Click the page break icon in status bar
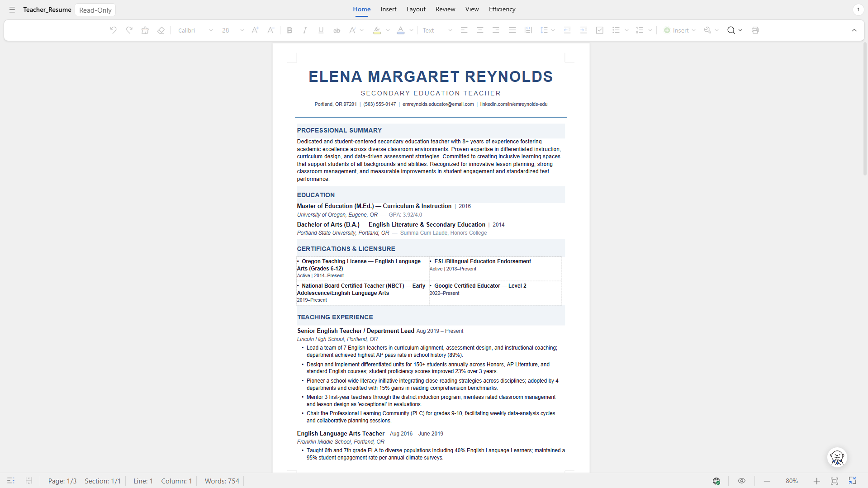 pyautogui.click(x=28, y=481)
